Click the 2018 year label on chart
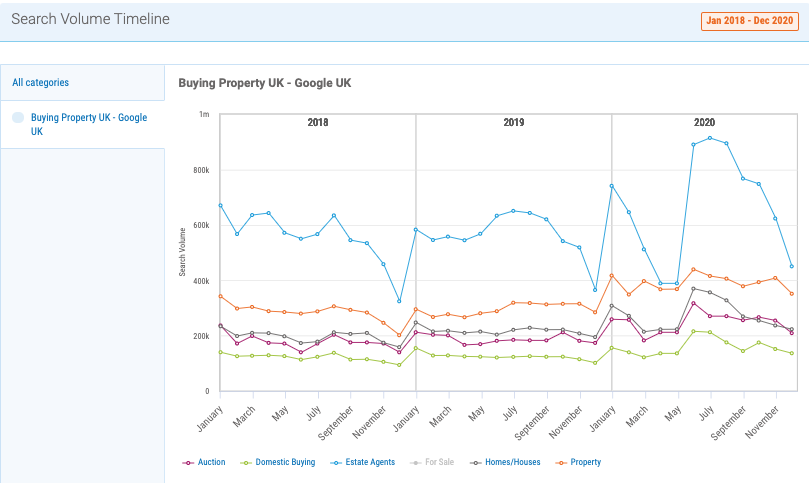Screen dimensions: 809x483 click(x=318, y=123)
